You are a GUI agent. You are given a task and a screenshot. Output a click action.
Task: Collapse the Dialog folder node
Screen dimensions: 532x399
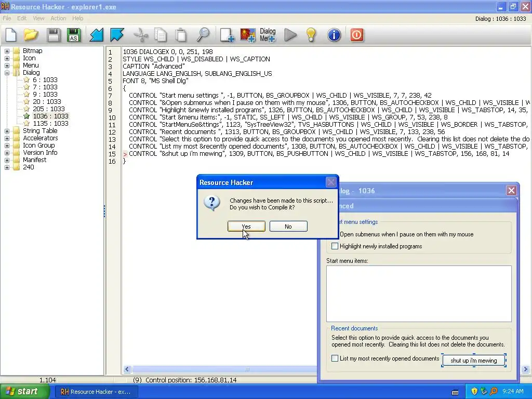point(7,73)
